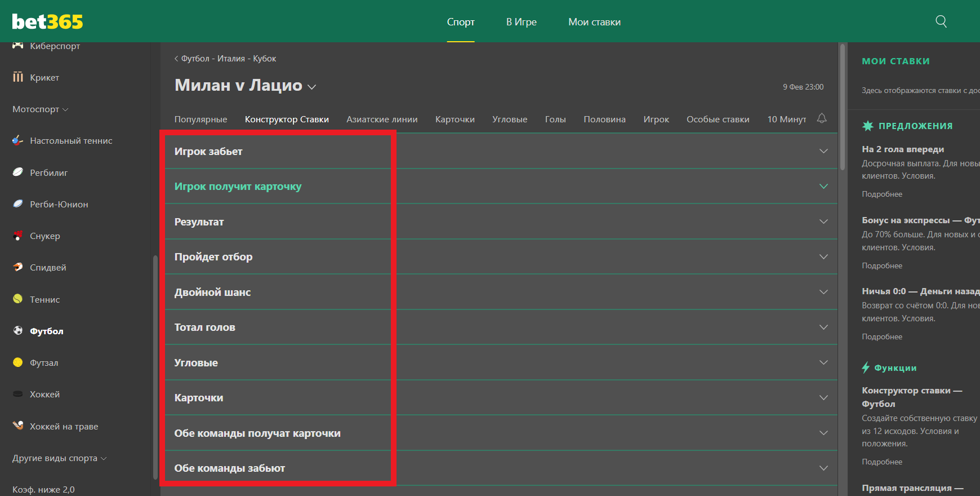
Task: Open the Спорт top navigation tab
Action: coord(461,22)
